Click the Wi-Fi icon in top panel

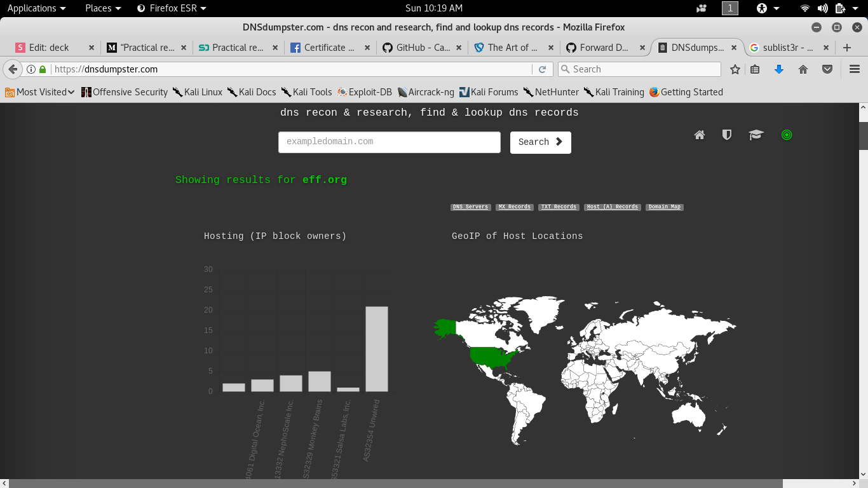point(805,8)
